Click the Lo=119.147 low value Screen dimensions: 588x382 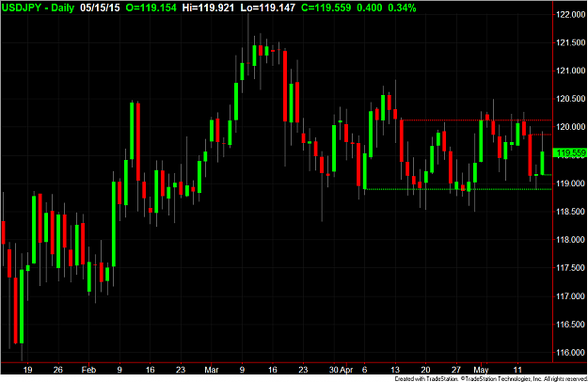pos(268,8)
